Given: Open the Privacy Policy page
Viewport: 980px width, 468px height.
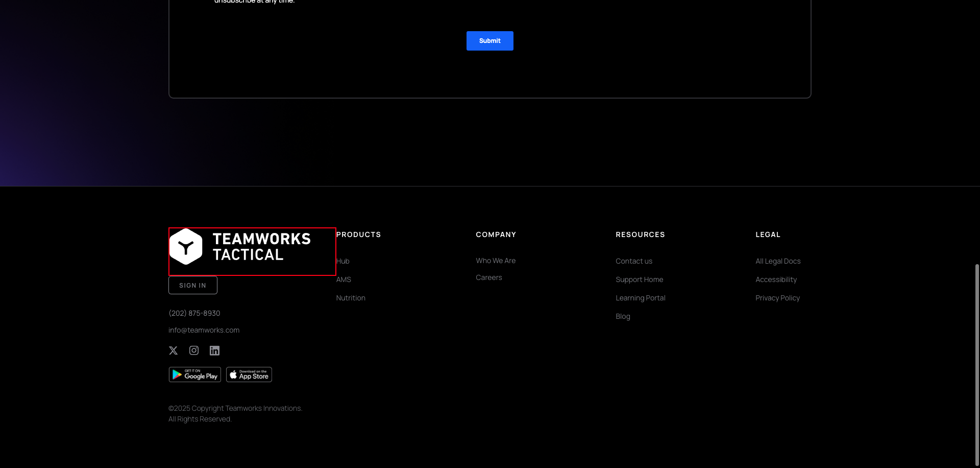Looking at the screenshot, I should pyautogui.click(x=777, y=298).
